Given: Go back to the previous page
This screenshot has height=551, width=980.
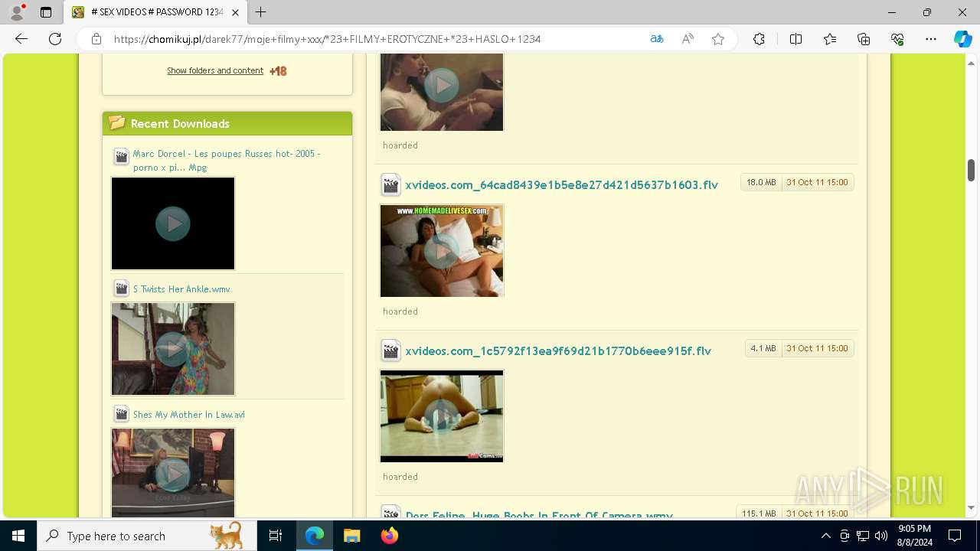Looking at the screenshot, I should click(x=21, y=39).
